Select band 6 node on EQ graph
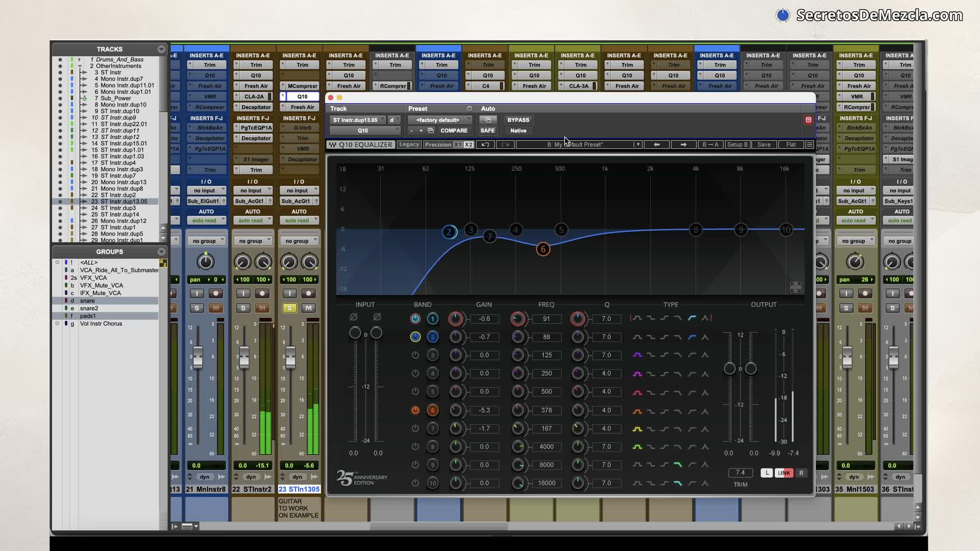This screenshot has width=980, height=551. (543, 249)
